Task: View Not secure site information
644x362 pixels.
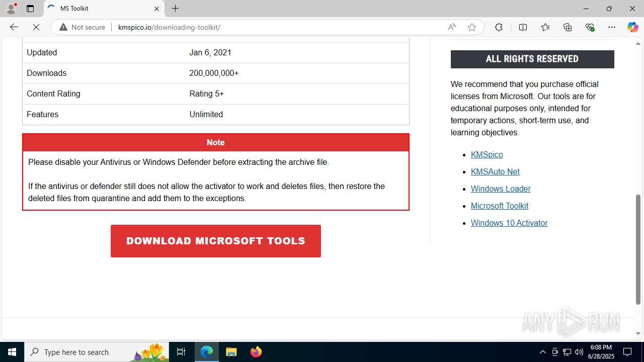Action: click(83, 27)
